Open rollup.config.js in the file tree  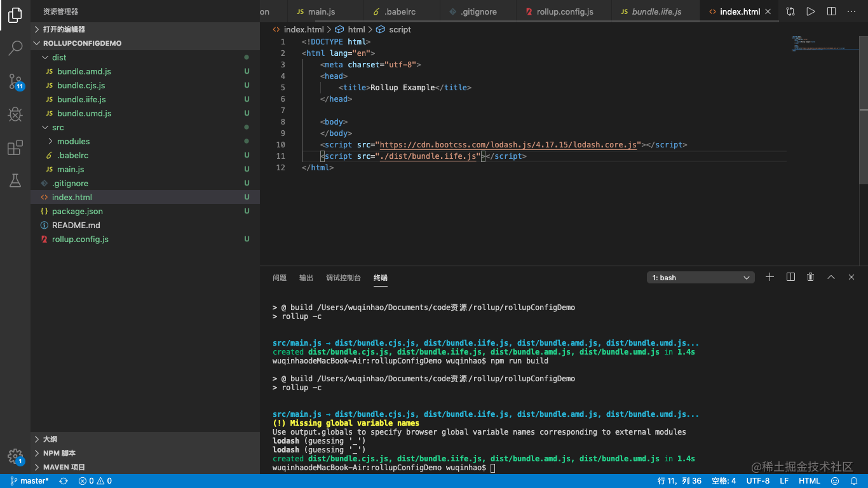(x=145, y=239)
